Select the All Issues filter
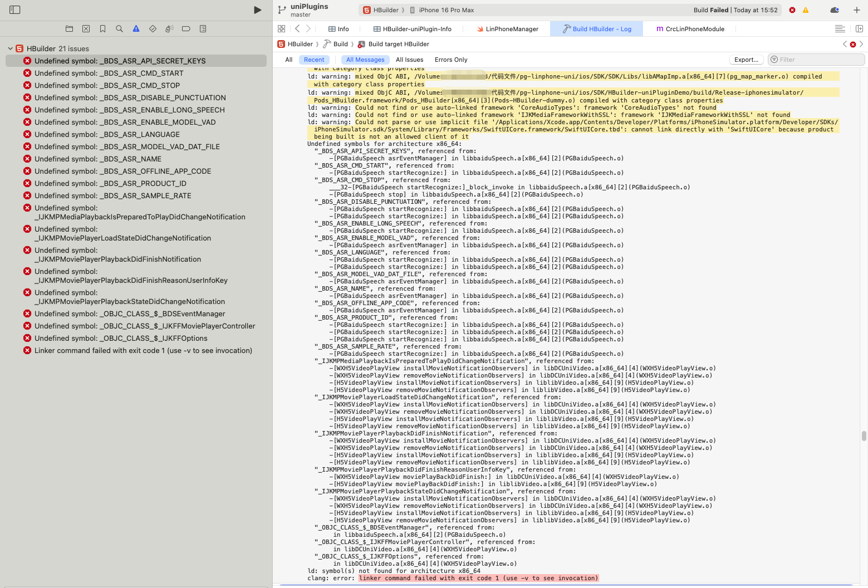The width and height of the screenshot is (868, 588). [409, 60]
